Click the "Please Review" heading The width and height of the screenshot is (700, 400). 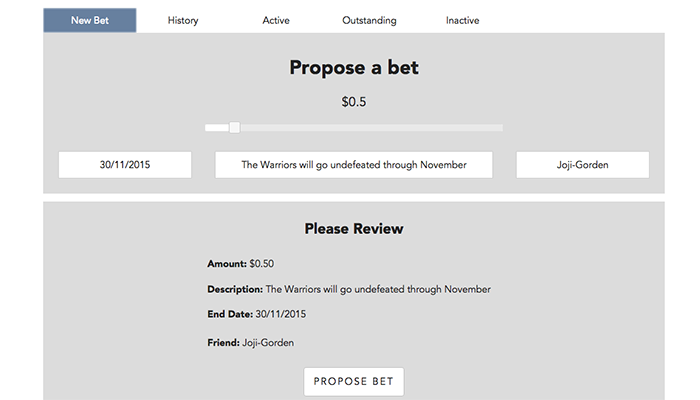click(x=354, y=229)
